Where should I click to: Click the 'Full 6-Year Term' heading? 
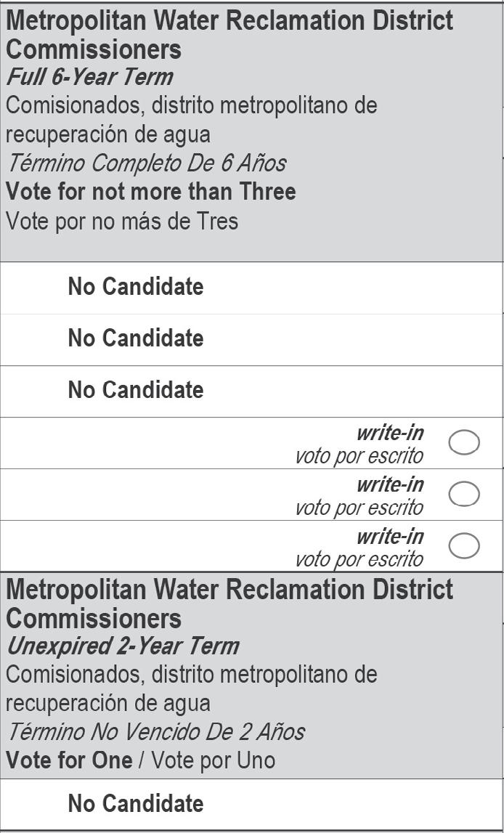pyautogui.click(x=89, y=77)
